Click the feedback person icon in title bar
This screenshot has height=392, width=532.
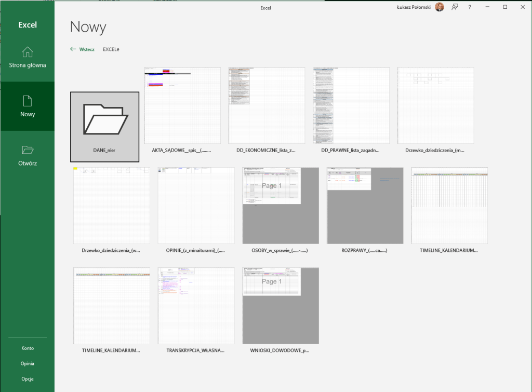pos(455,7)
